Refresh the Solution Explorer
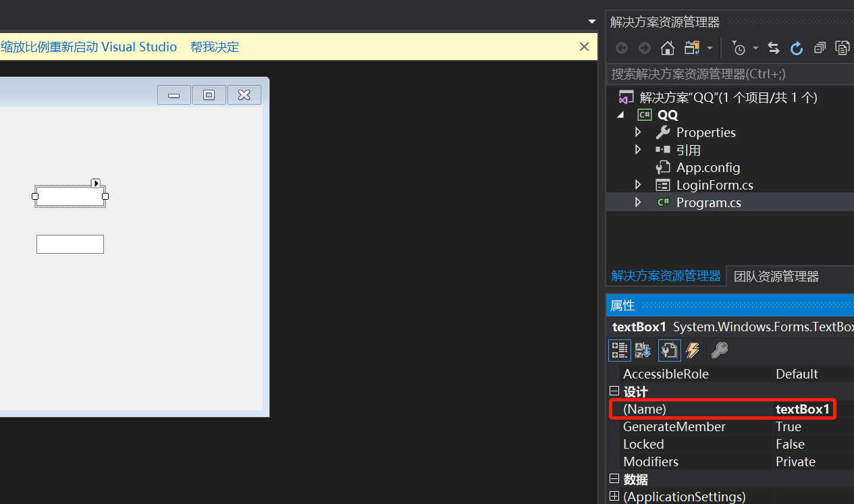This screenshot has height=504, width=854. [x=797, y=48]
